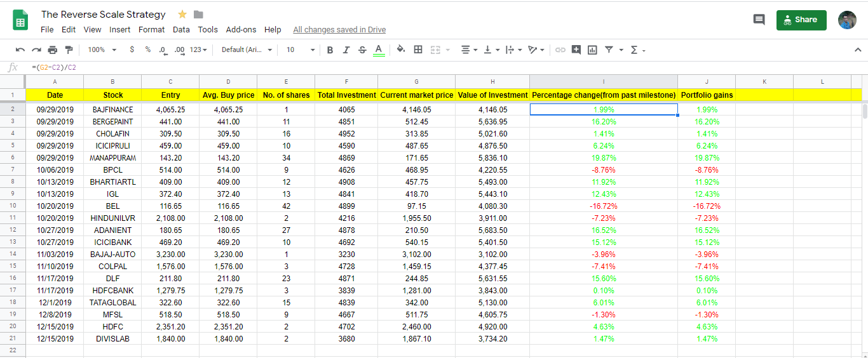Viewport: 868px width, 358px height.
Task: Open the 100% zoom dropdown
Action: tap(102, 50)
